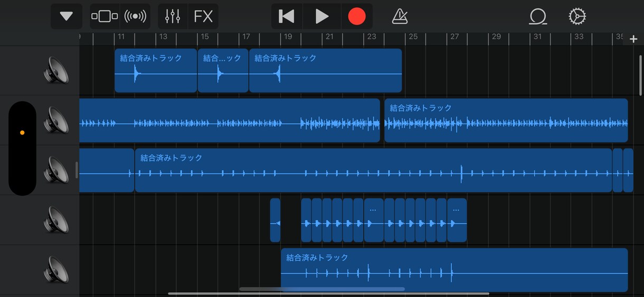Viewport: 644px width, 297px height.
Task: Open song settings gear
Action: tap(577, 16)
